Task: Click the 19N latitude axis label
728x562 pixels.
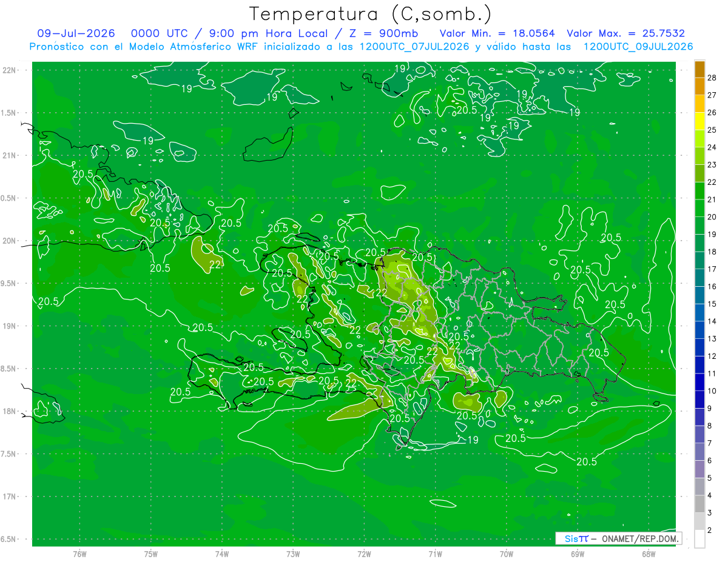Action: [9, 326]
